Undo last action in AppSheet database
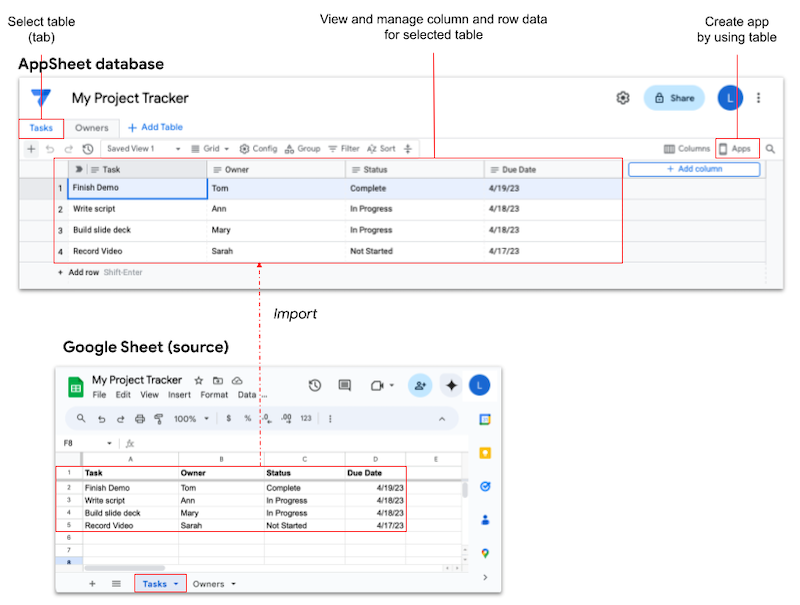800x605 pixels. [x=49, y=149]
